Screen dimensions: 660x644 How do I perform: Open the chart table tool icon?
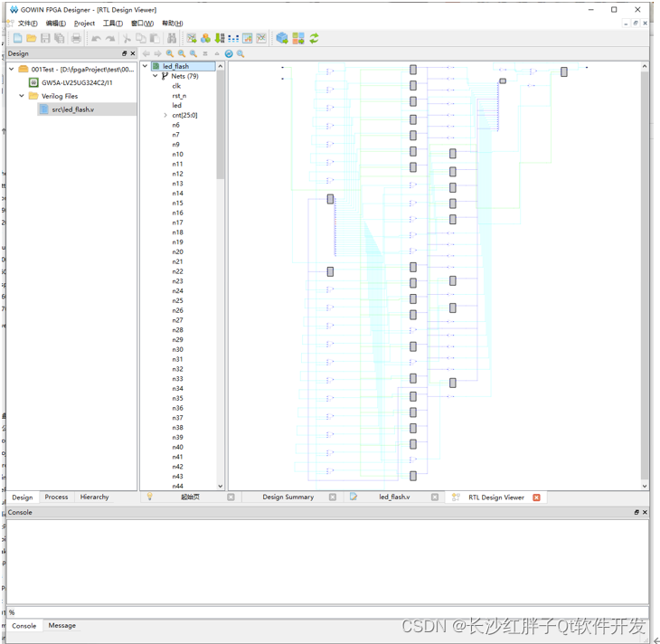point(248,38)
